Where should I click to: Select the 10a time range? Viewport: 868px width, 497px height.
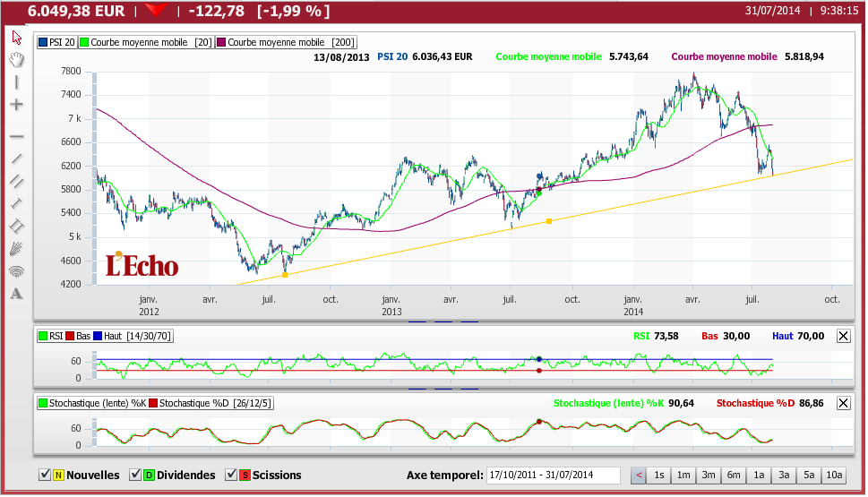click(834, 475)
